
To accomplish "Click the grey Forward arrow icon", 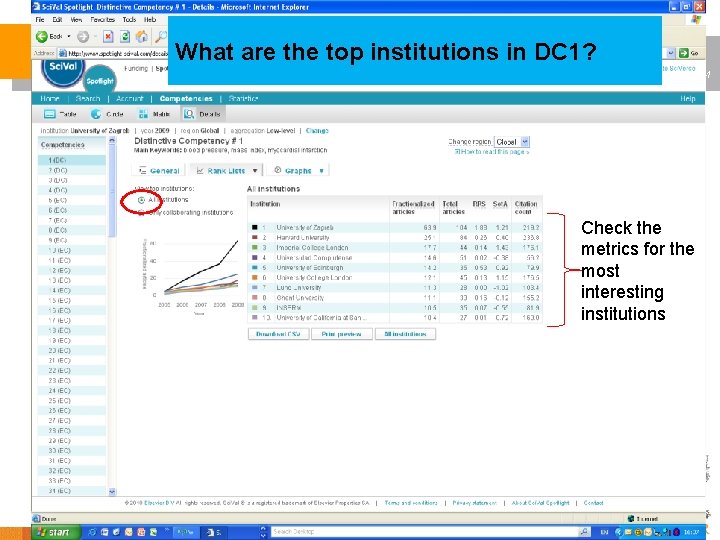I will (83, 36).
